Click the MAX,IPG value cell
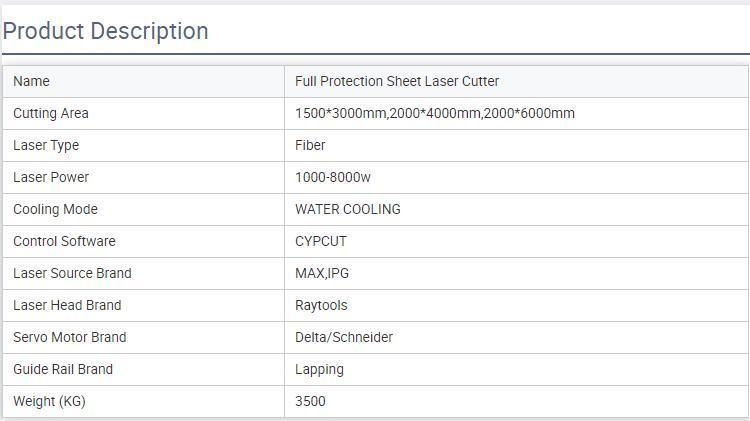The height and width of the screenshot is (421, 750). click(322, 273)
